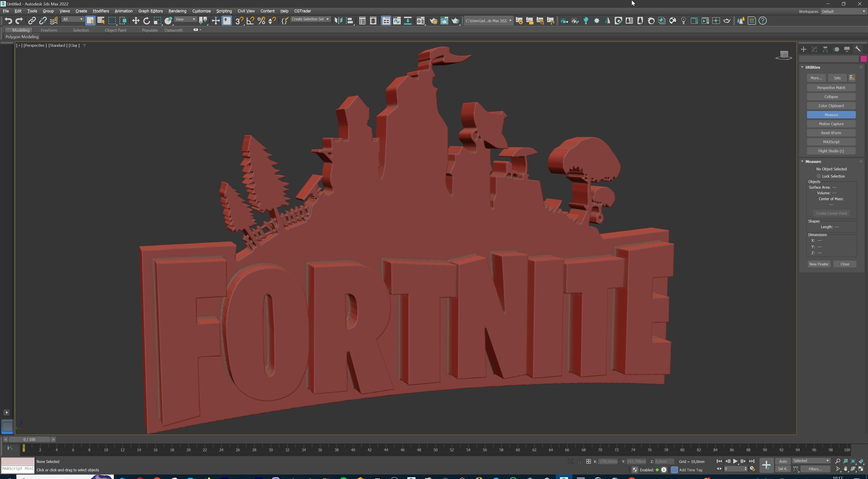Toggle the Angle Snap button
Screen dimensions: 868x479
[250, 21]
